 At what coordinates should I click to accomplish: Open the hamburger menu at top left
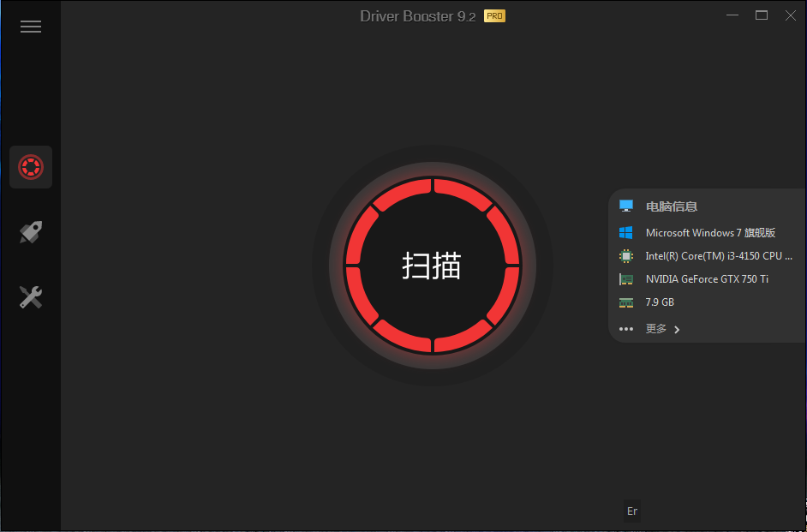click(31, 26)
